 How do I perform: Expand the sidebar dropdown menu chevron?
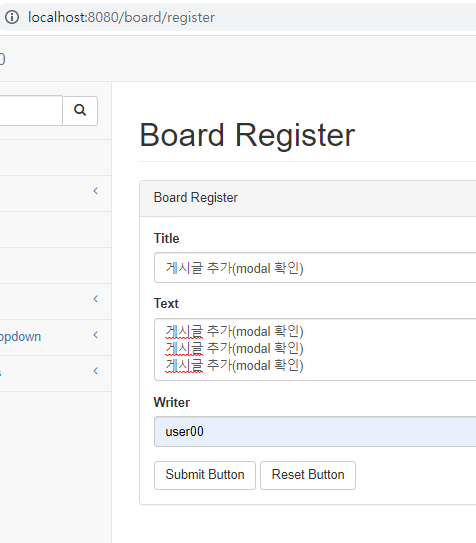[96, 335]
